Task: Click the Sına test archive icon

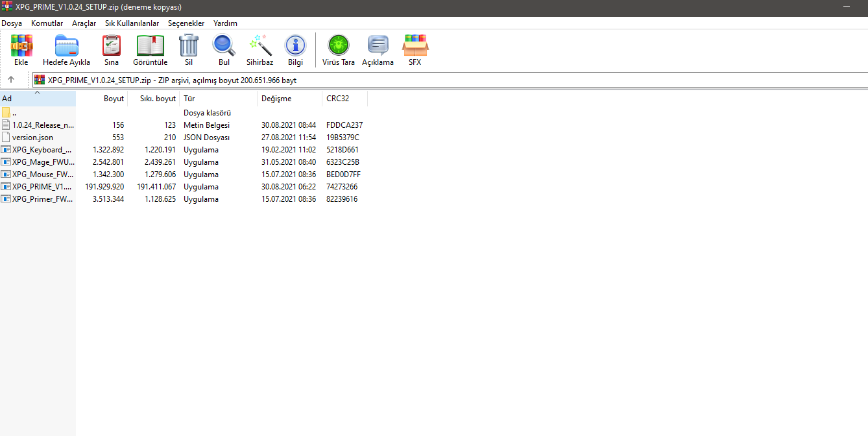Action: (112, 46)
